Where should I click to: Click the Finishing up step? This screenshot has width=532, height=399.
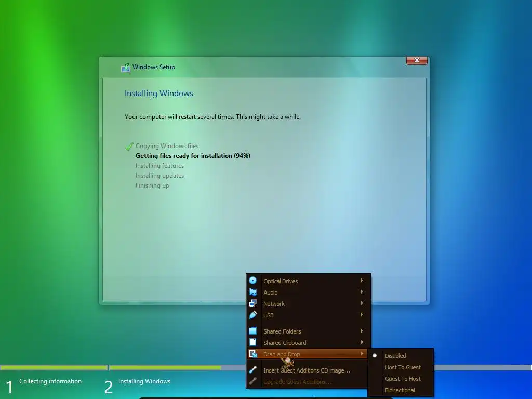tap(152, 185)
